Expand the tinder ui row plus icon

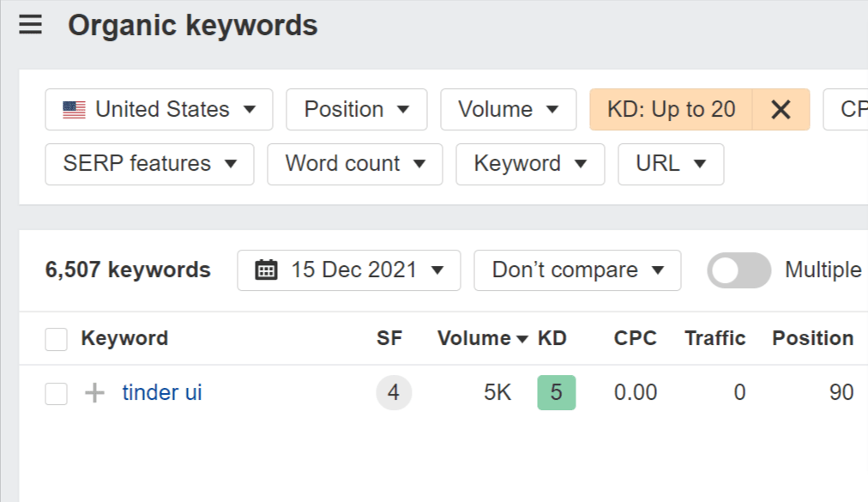[x=94, y=393]
